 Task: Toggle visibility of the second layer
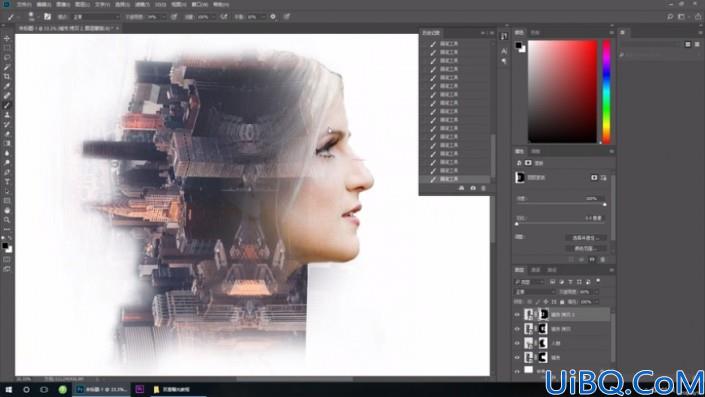517,329
